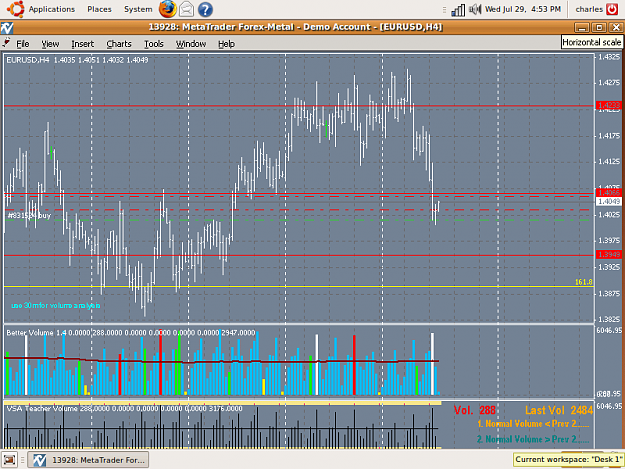Click the 1.3825 price scale value
The width and height of the screenshot is (625, 469).
609,319
